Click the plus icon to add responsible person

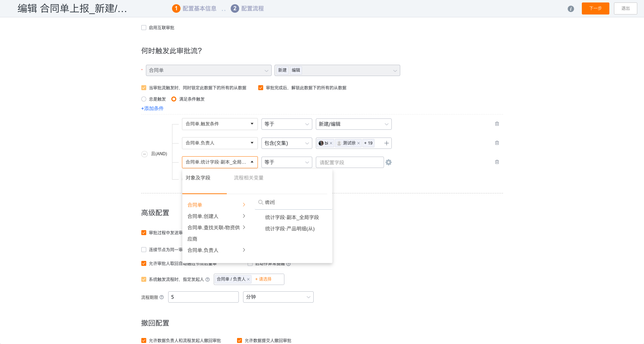[x=386, y=143]
